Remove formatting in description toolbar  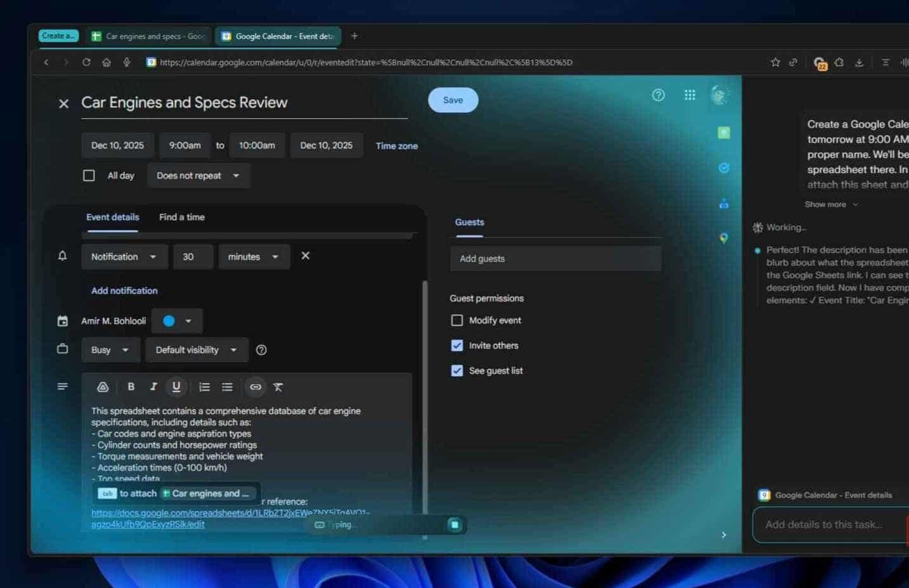coord(278,387)
